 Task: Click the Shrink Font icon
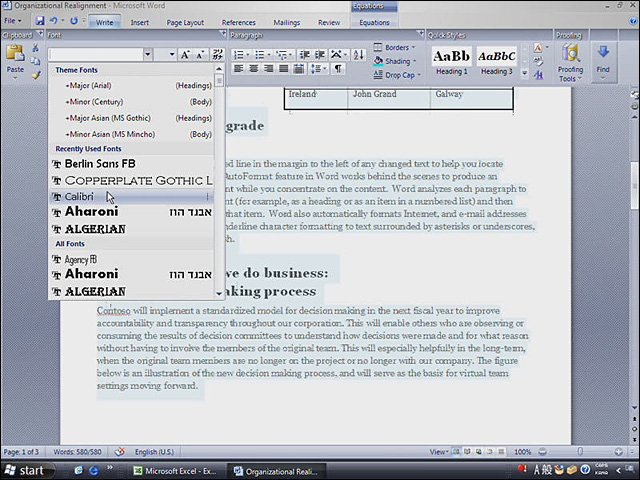[200, 54]
